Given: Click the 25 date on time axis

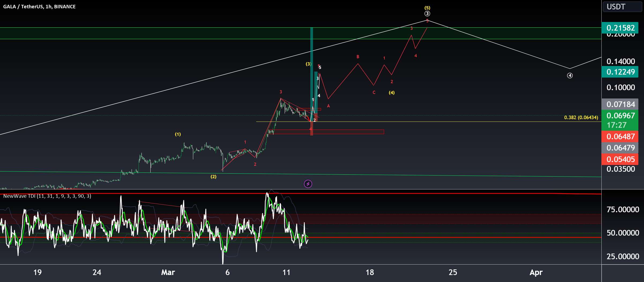Looking at the screenshot, I should (453, 273).
